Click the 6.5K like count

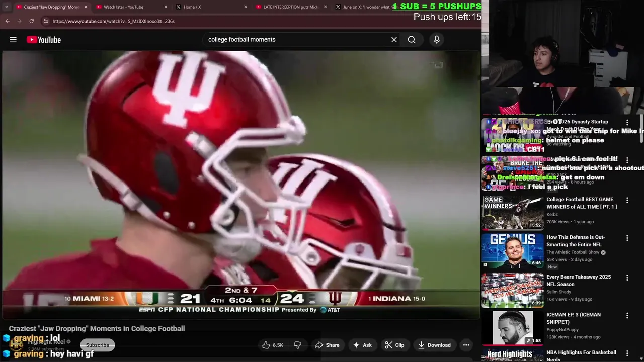278,345
